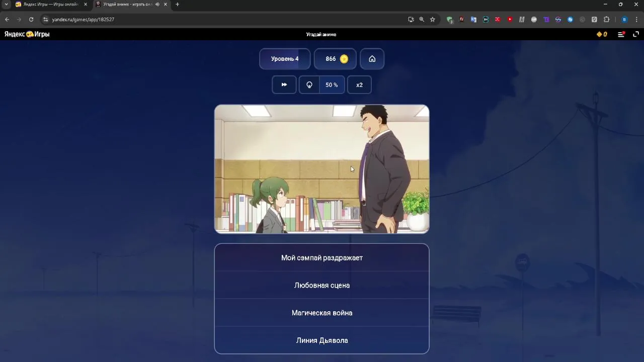Expand the tab search dropdown
This screenshot has height=362, width=644.
tap(6, 5)
